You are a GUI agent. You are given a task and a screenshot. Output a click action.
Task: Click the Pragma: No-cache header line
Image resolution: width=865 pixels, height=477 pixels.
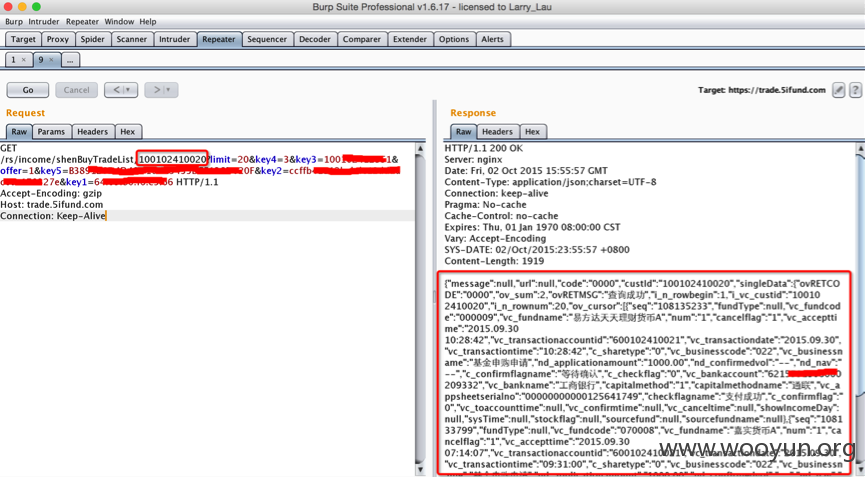tap(485, 205)
